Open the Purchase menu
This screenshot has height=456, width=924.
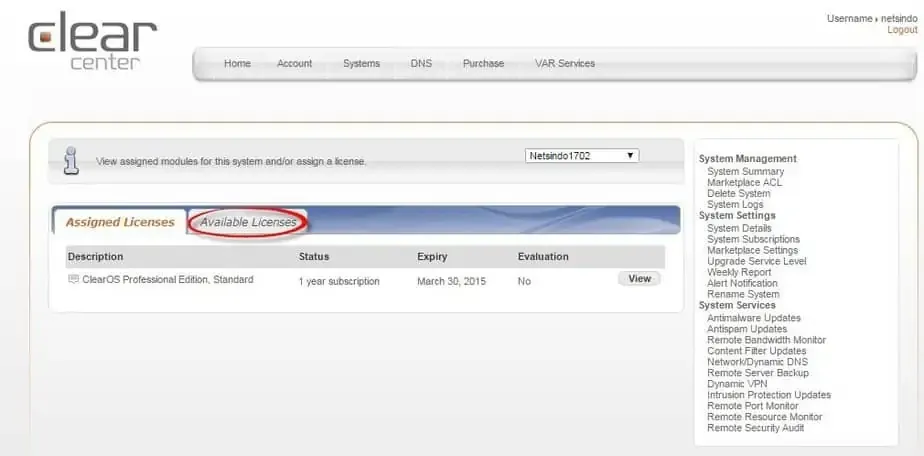pyautogui.click(x=483, y=64)
